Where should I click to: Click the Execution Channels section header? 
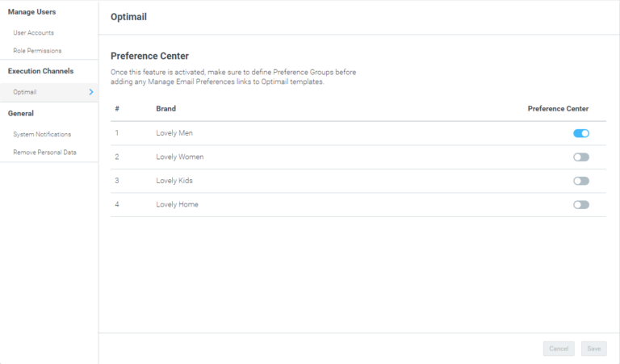40,71
